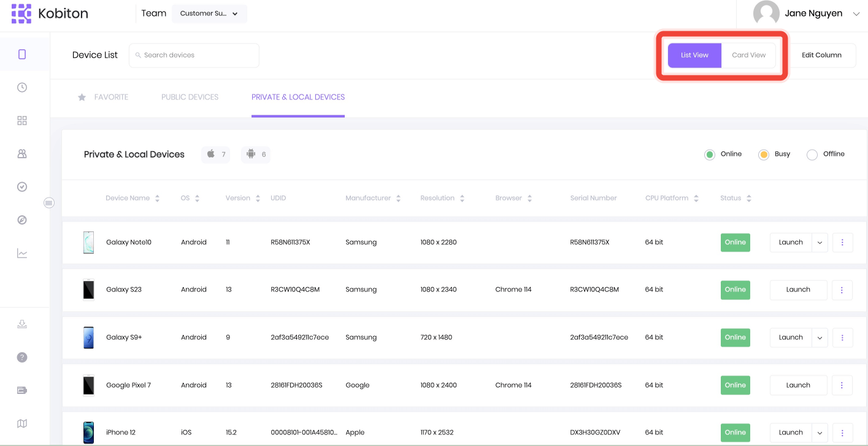The height and width of the screenshot is (446, 868).
Task: Open the Public Devices tab
Action: [x=190, y=97]
